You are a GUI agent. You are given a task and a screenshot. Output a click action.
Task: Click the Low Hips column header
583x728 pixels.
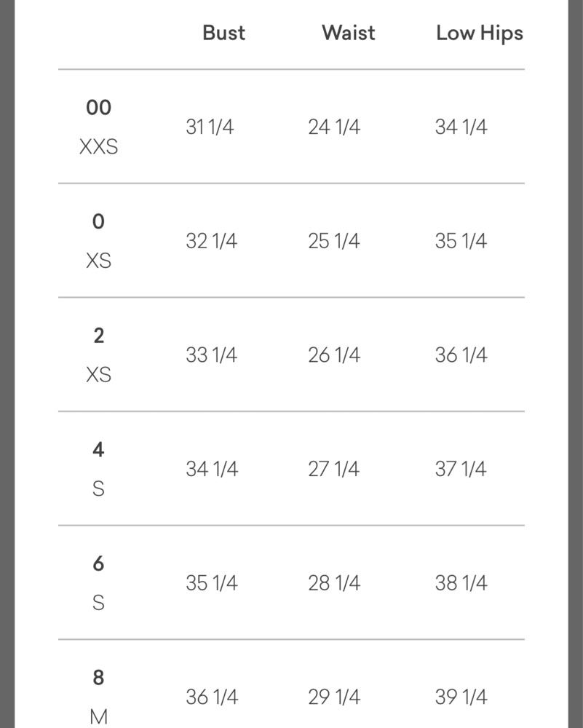(x=480, y=34)
